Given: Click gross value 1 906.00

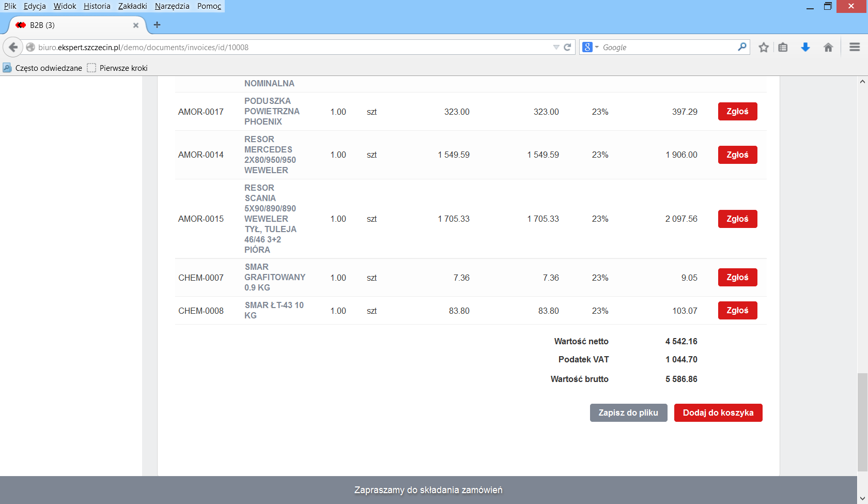Looking at the screenshot, I should pyautogui.click(x=681, y=155).
